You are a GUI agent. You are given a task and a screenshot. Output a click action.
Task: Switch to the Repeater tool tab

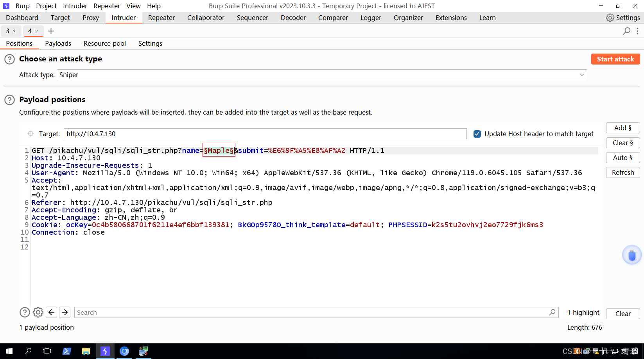pos(161,18)
